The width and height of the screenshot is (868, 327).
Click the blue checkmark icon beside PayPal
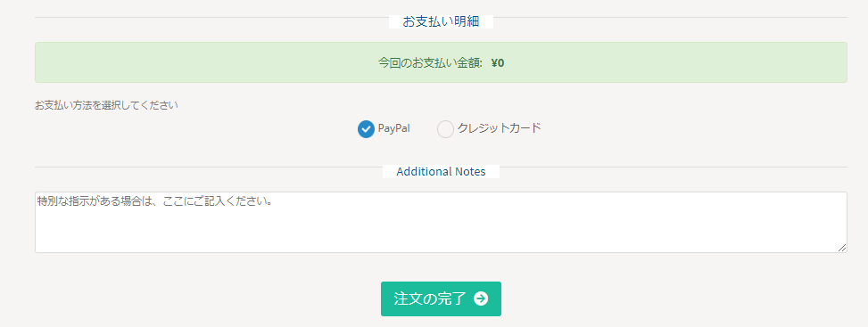pyautogui.click(x=366, y=129)
